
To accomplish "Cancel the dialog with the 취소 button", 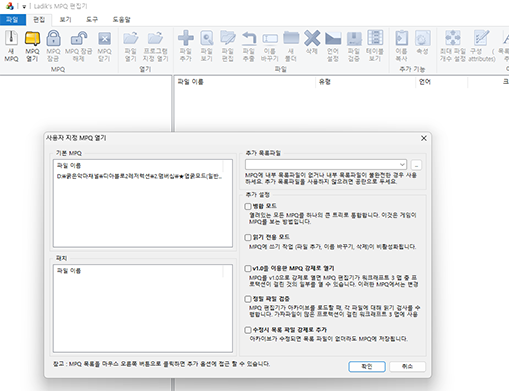I will (407, 366).
